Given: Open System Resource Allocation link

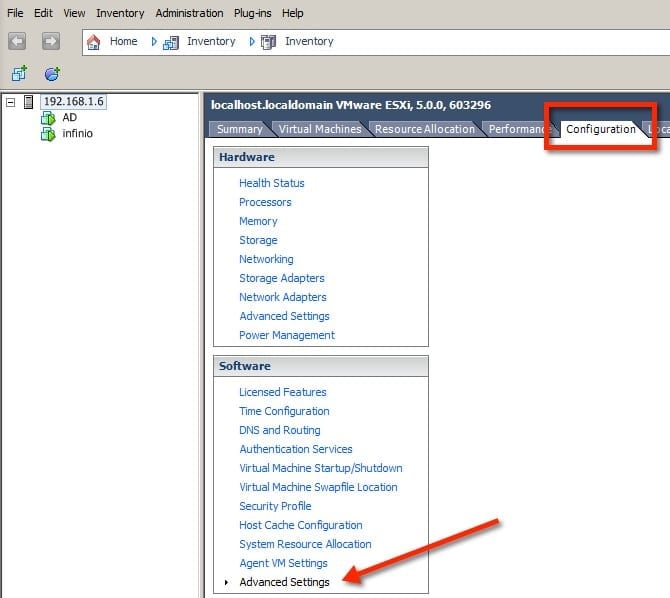Looking at the screenshot, I should [306, 544].
